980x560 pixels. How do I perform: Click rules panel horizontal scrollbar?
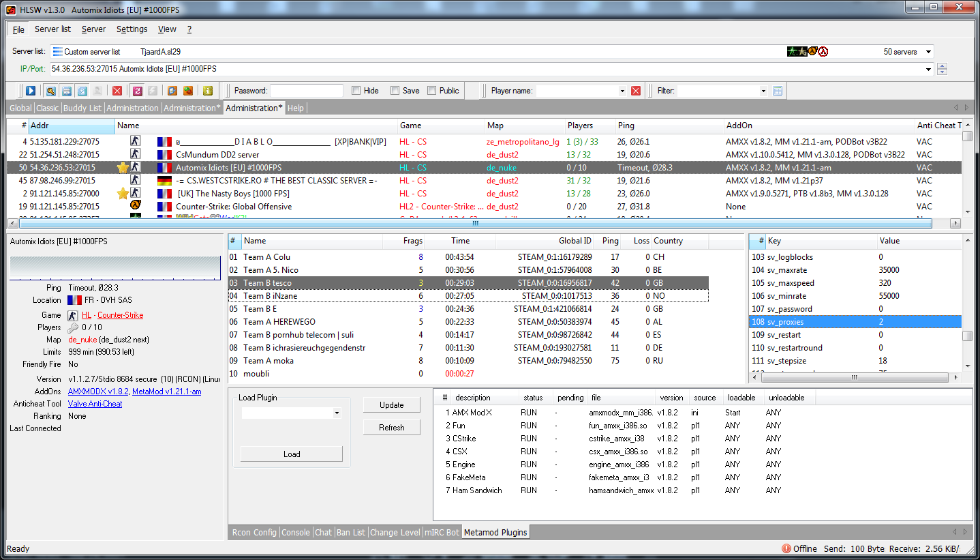point(855,377)
